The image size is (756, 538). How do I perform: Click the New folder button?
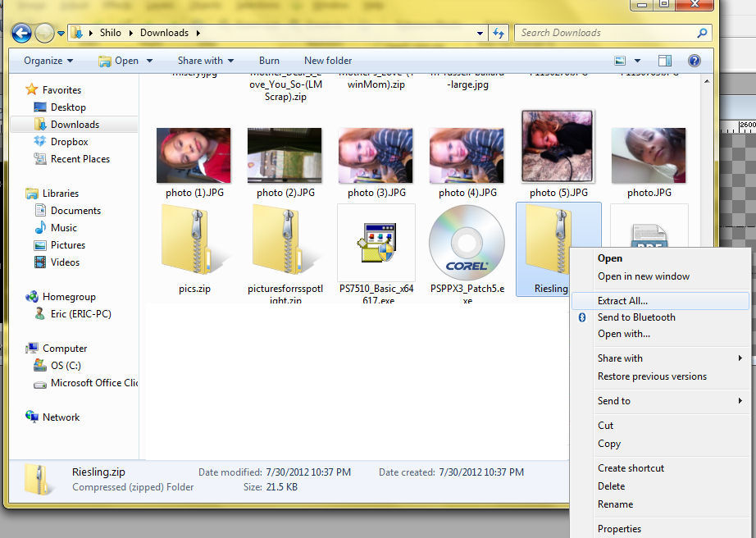pyautogui.click(x=328, y=61)
